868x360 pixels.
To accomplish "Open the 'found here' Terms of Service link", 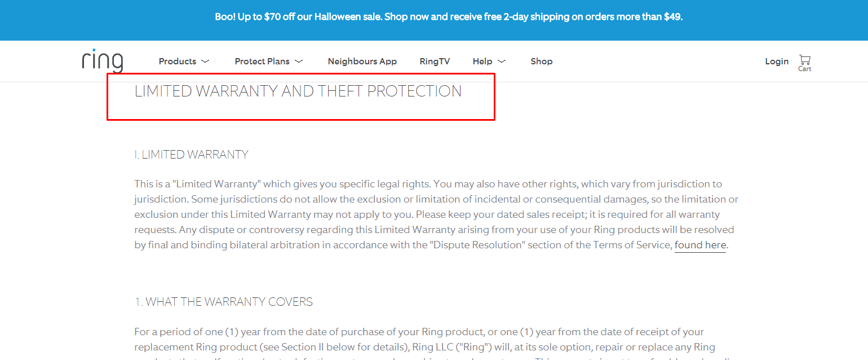I will coord(700,244).
